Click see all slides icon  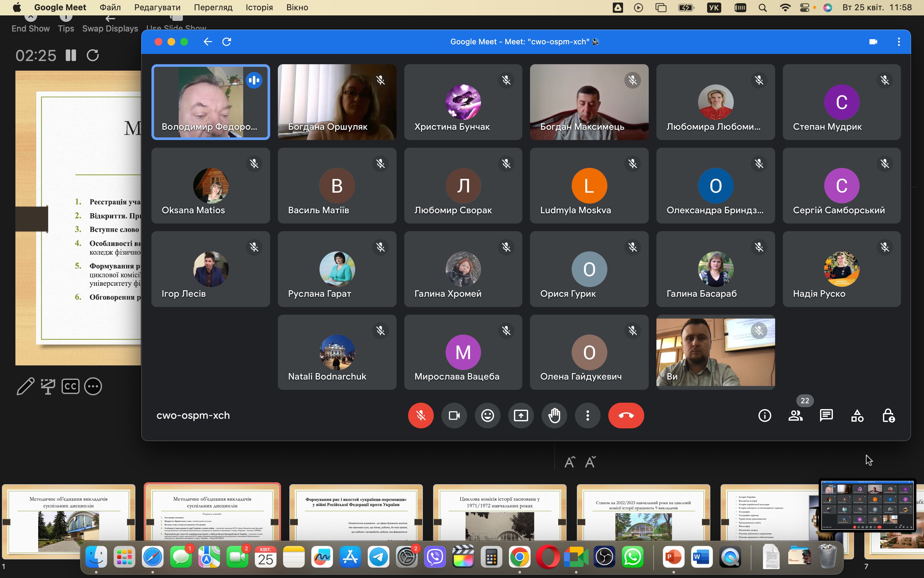48,386
